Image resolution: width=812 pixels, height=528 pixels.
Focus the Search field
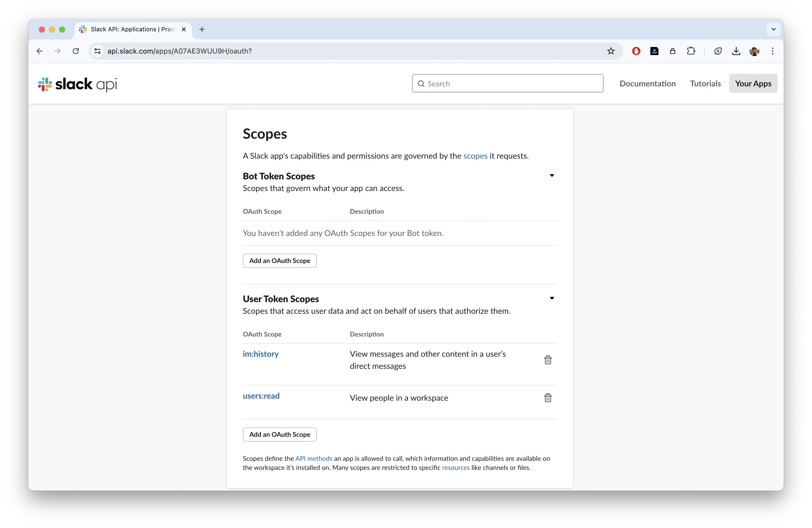(x=507, y=84)
